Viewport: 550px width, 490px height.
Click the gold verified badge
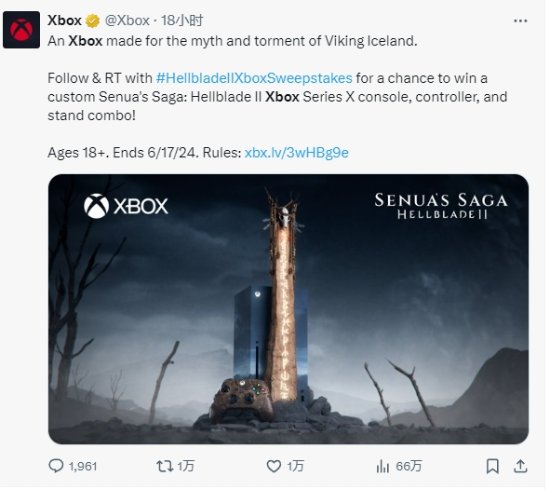pos(93,21)
